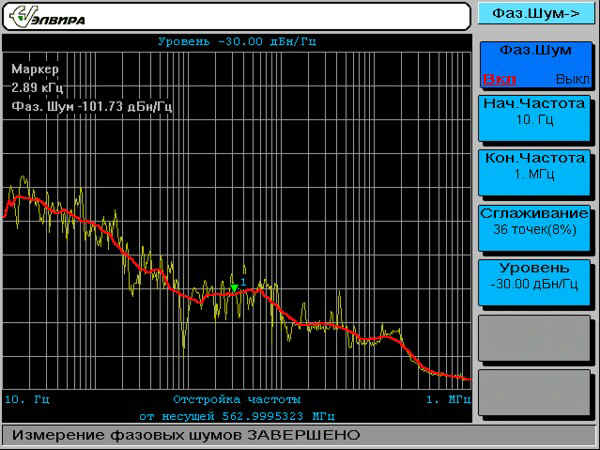Click the Уровень -30.00 дБн/Гц graph title
600x450 pixels.
(x=237, y=41)
